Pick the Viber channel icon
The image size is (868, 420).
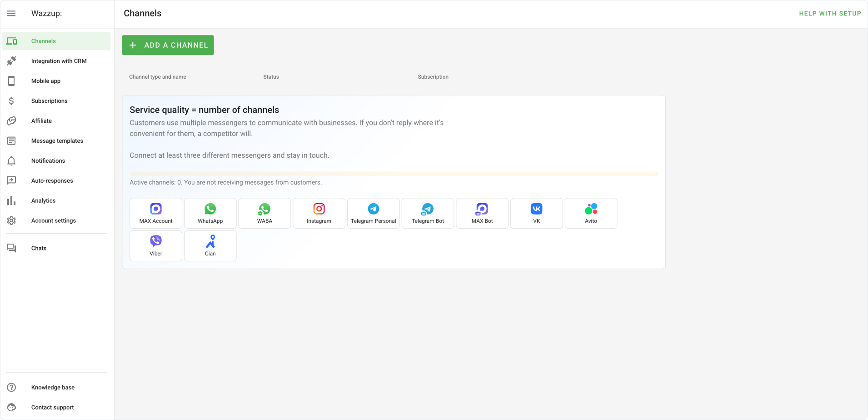pyautogui.click(x=156, y=241)
